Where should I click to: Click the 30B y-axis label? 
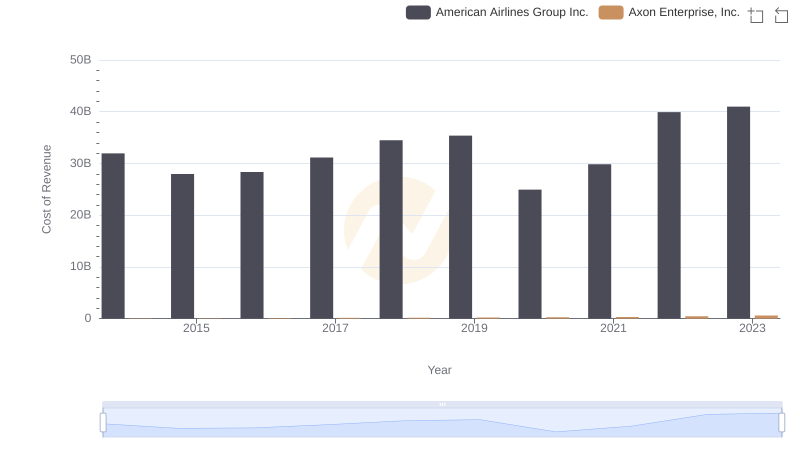point(81,163)
